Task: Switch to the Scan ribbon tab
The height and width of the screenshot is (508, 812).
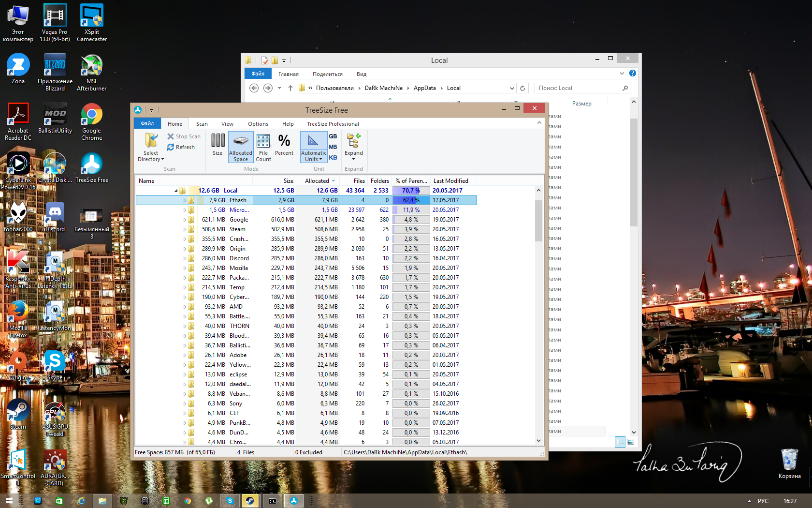Action: click(202, 124)
